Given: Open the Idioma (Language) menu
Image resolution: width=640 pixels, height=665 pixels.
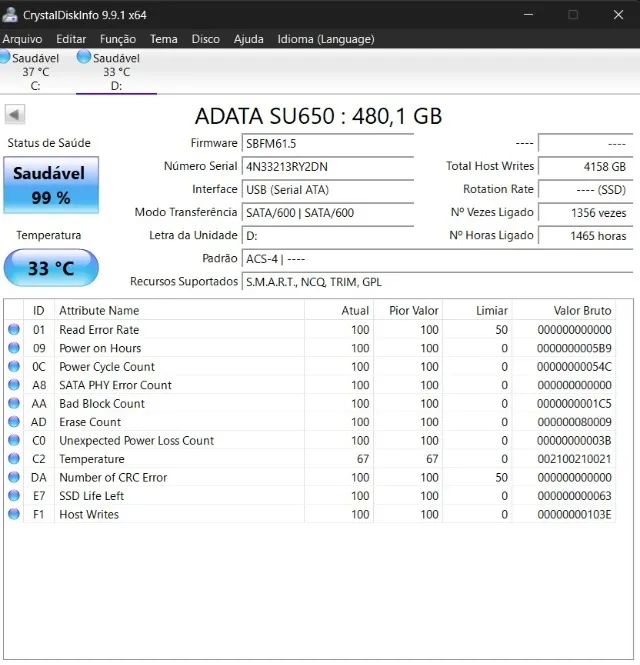Looking at the screenshot, I should 326,39.
